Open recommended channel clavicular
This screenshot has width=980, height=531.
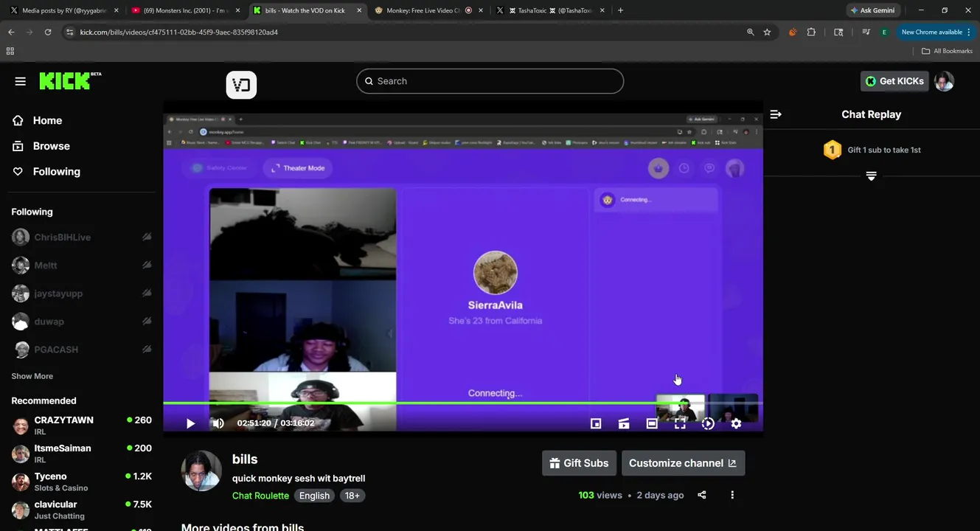82,510
